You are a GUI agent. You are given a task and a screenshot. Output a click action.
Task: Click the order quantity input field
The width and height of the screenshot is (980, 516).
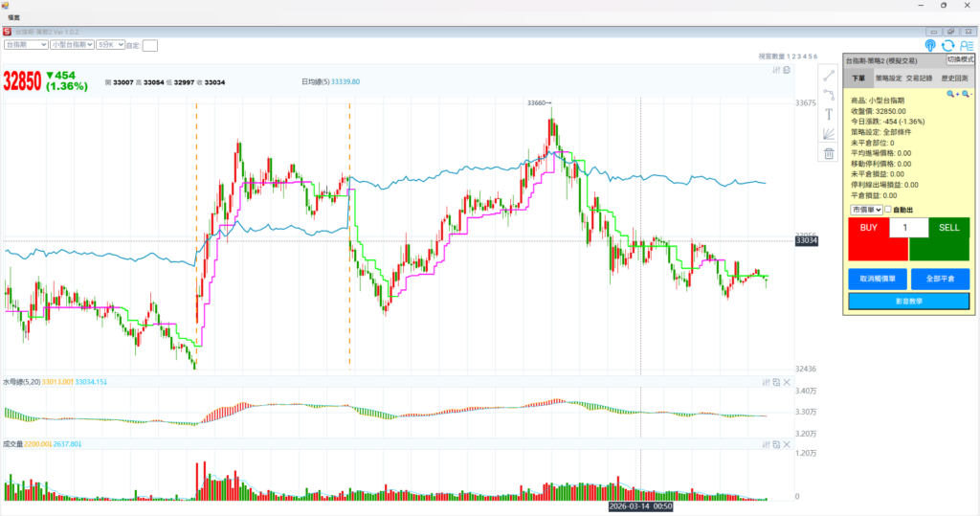pos(908,228)
